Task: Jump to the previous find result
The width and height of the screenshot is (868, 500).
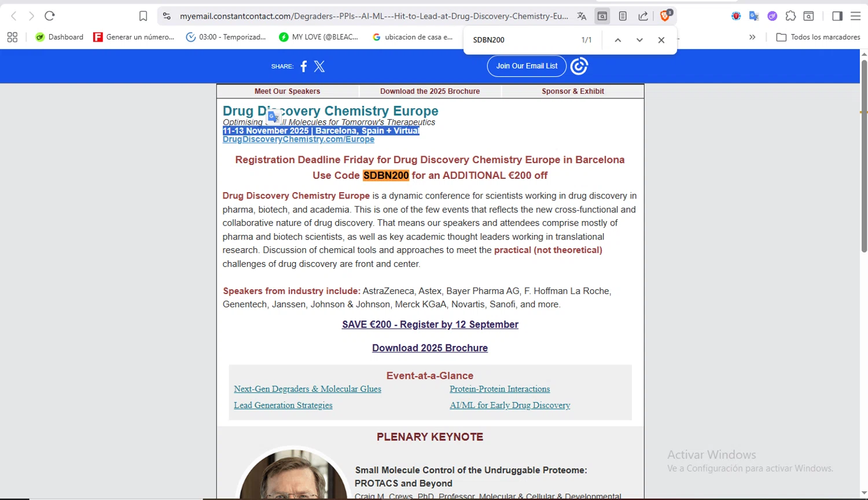Action: (618, 40)
